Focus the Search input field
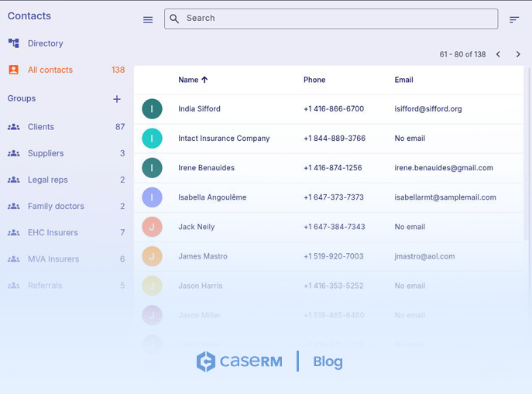Viewport: 532px width, 394px height. [x=331, y=19]
